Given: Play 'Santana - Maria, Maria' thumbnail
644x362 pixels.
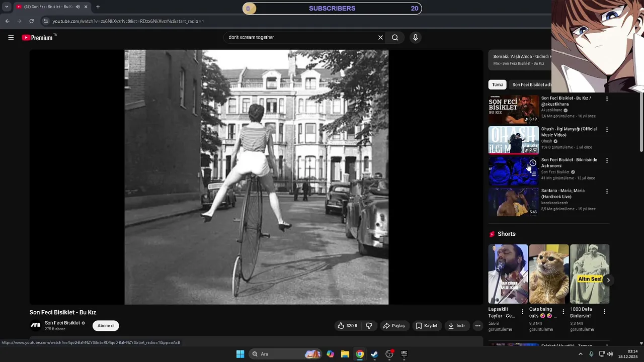Looking at the screenshot, I should point(513,202).
